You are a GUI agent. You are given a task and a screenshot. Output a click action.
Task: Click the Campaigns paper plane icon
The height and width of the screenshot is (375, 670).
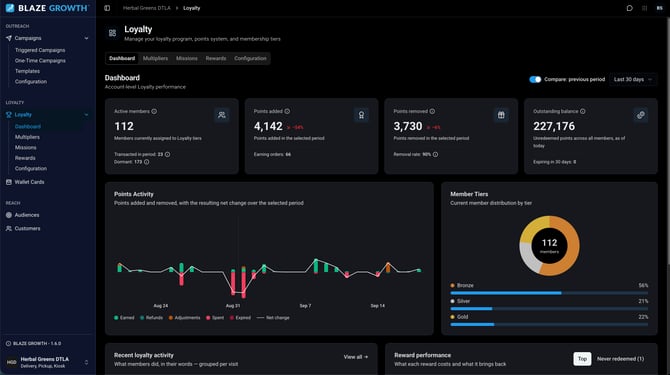(x=9, y=38)
